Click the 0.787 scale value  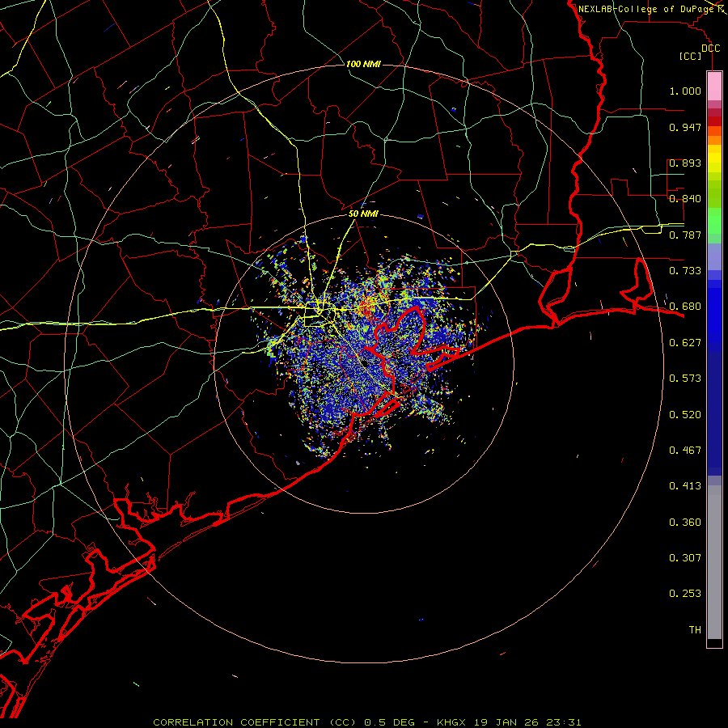pyautogui.click(x=685, y=235)
